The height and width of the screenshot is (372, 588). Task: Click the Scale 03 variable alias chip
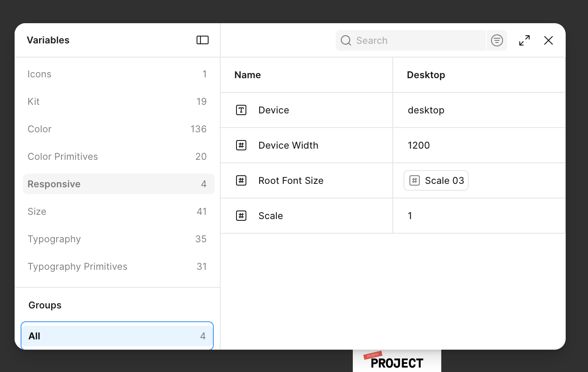[436, 180]
